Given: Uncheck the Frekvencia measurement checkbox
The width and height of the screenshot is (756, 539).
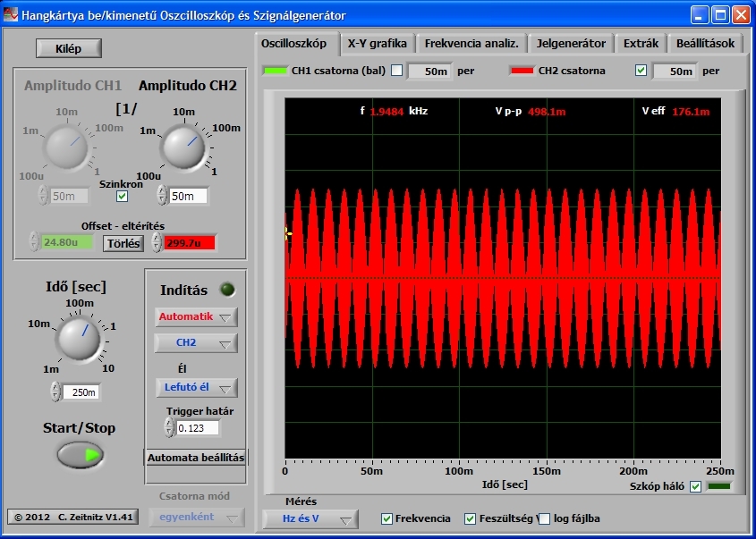Looking at the screenshot, I should (x=386, y=518).
